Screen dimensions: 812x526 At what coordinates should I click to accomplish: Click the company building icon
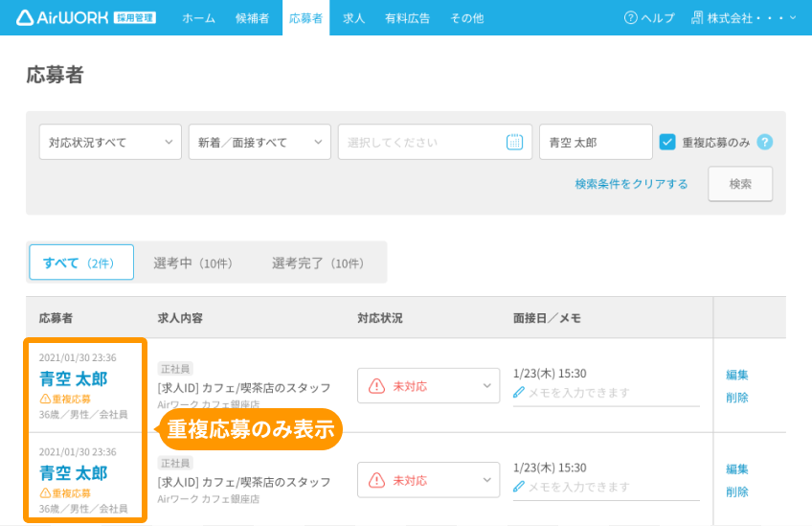coord(697,17)
